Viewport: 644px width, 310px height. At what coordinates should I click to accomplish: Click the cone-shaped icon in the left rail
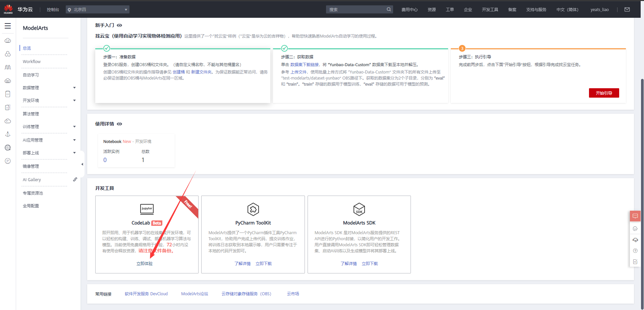[8, 134]
